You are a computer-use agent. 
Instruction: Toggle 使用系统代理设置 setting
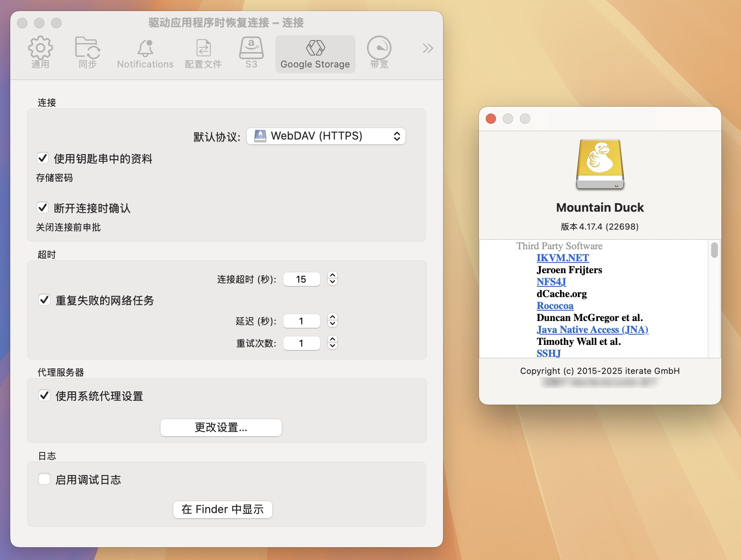tap(44, 396)
